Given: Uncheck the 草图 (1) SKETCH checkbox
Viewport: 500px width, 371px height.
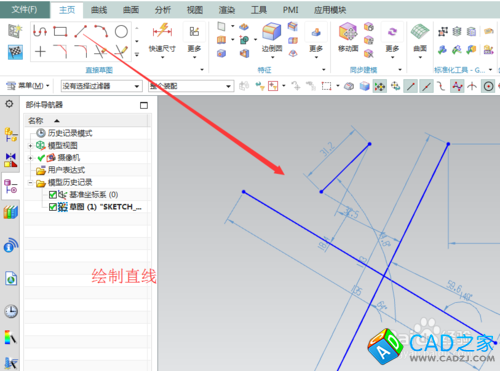Looking at the screenshot, I should click(x=52, y=207).
